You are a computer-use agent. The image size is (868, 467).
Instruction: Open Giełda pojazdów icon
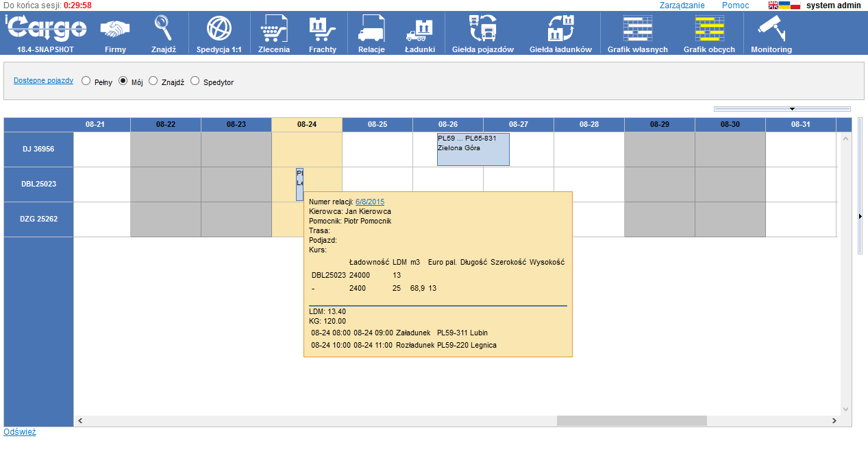pyautogui.click(x=482, y=29)
